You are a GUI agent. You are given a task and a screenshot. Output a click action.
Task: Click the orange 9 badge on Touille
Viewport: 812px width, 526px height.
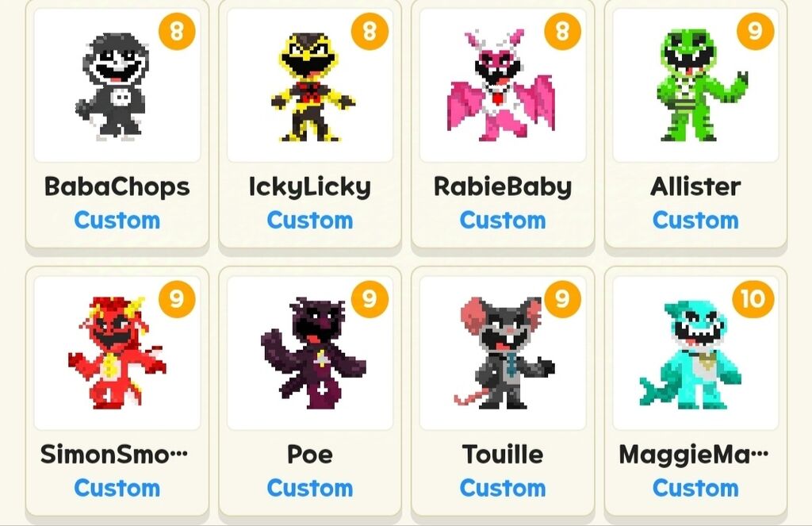(x=562, y=299)
